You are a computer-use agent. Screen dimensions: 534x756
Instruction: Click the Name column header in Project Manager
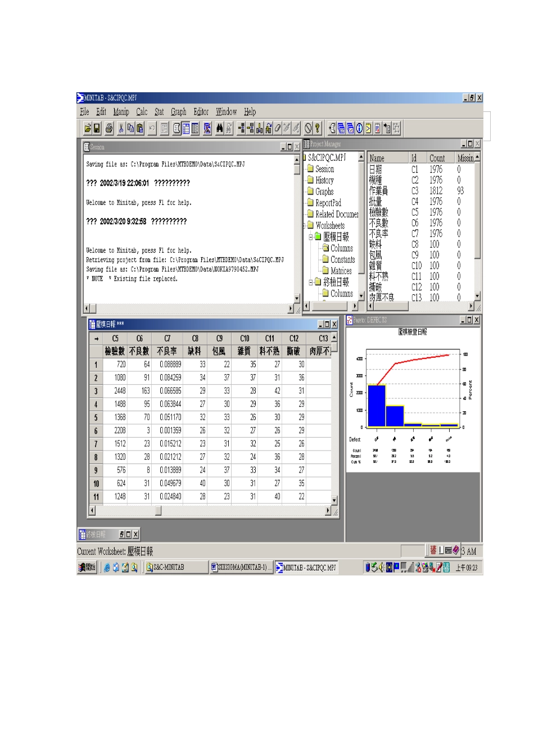[387, 158]
